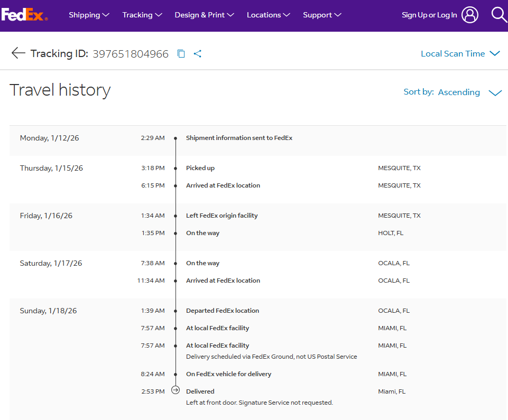Select 'Left FedEx origin facility' entry
The image size is (508, 420).
pos(222,216)
